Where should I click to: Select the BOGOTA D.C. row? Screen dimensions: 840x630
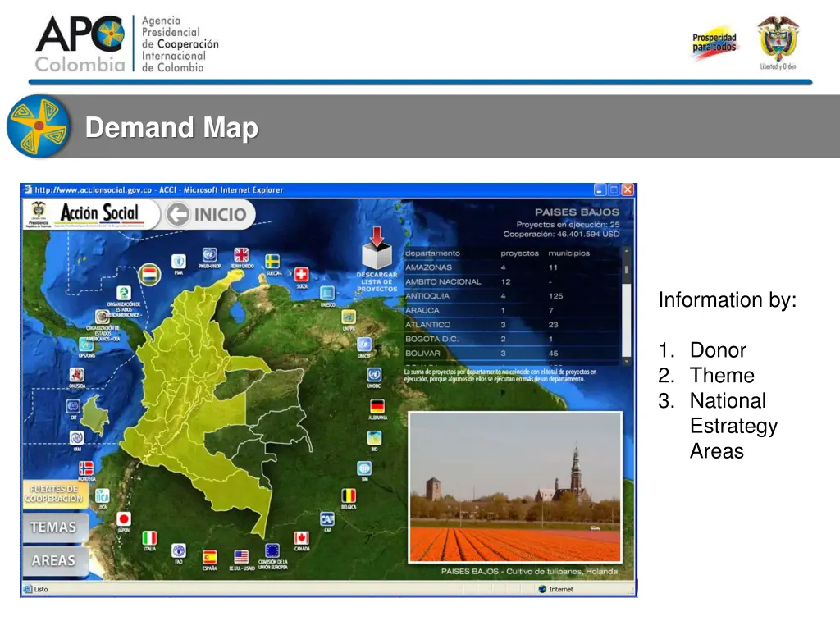(511, 339)
